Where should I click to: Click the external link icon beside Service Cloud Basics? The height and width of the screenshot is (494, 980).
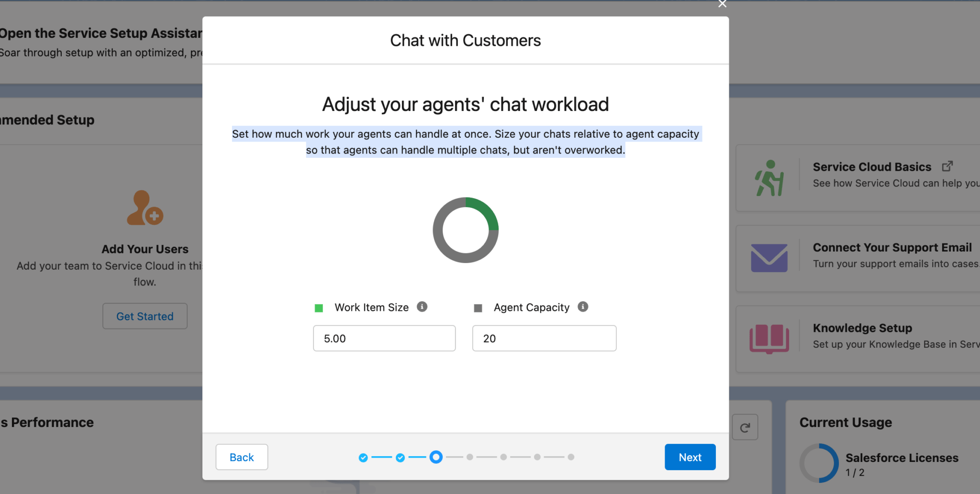click(x=947, y=166)
